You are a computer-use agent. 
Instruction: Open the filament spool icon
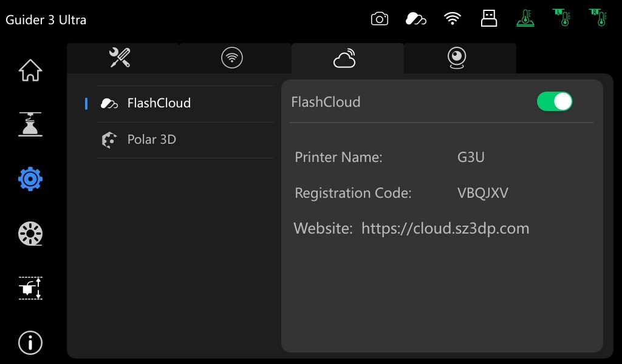click(30, 234)
